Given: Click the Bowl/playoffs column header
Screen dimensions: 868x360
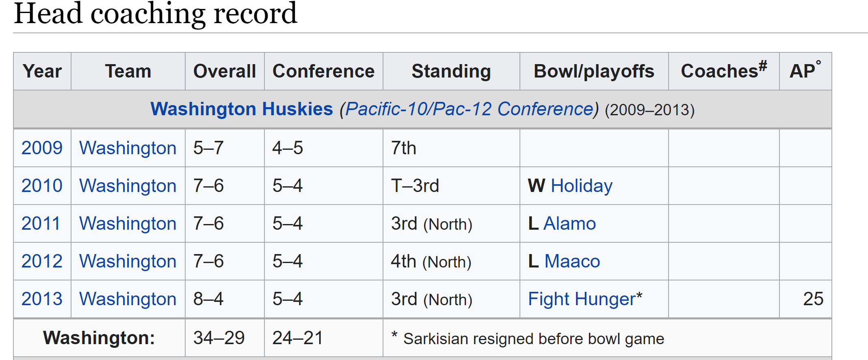Looking at the screenshot, I should (594, 71).
